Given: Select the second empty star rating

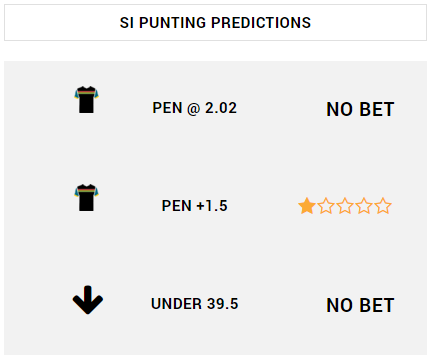Looking at the screenshot, I should coord(326,206).
